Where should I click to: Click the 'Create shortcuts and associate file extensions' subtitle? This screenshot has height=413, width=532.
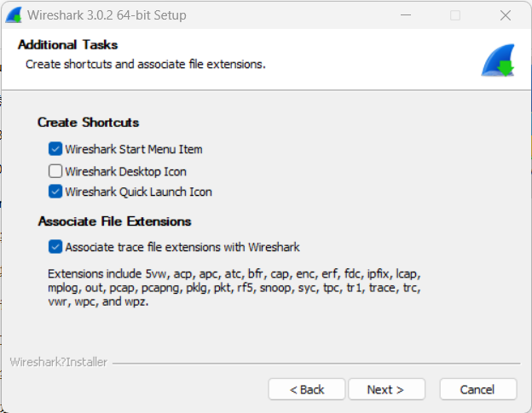(145, 64)
